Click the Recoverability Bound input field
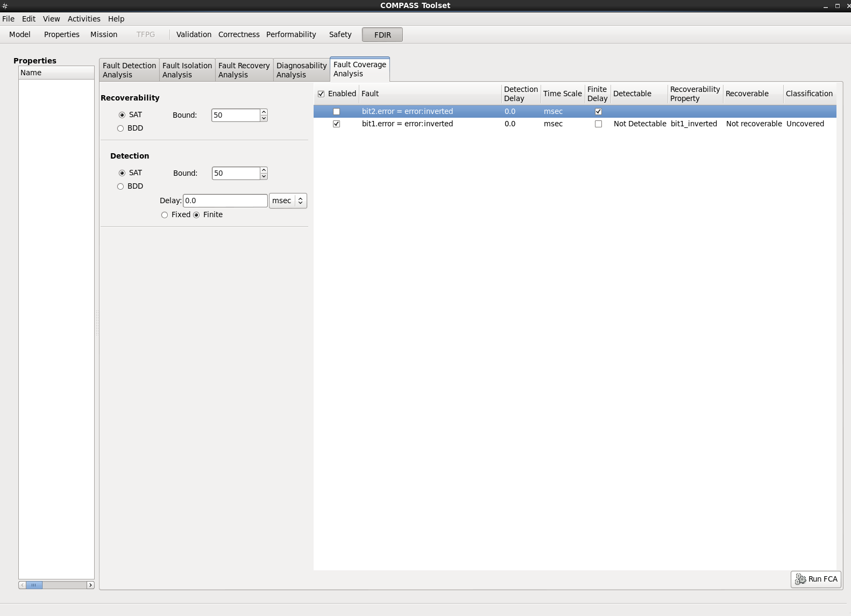 coord(236,115)
